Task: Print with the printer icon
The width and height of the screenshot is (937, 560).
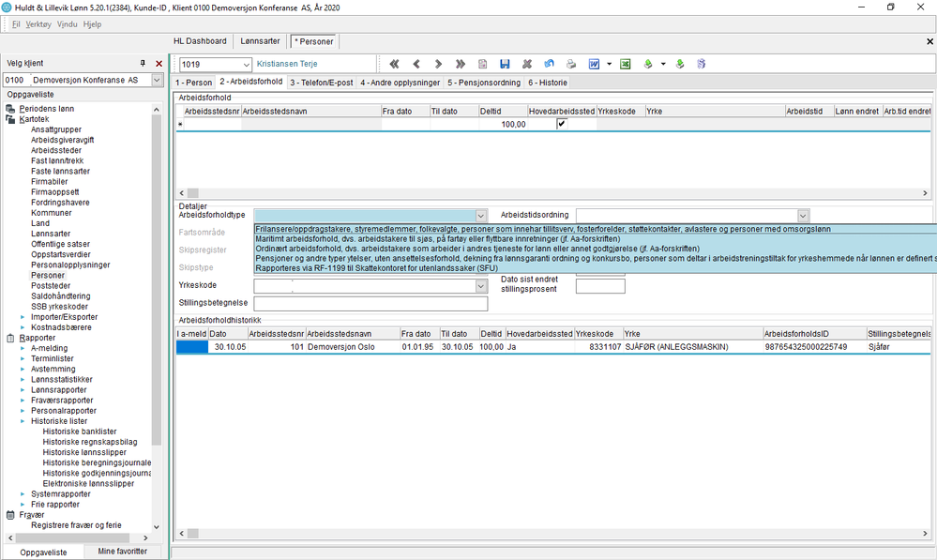Action: coord(571,64)
